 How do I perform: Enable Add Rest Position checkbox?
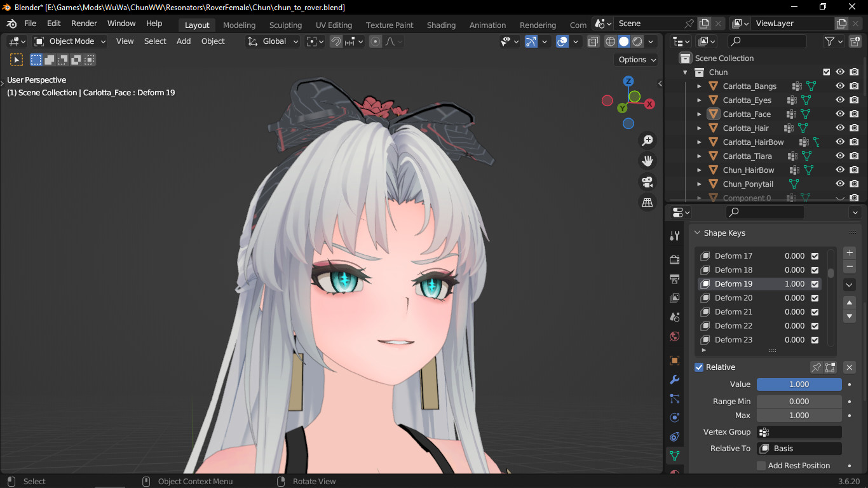point(761,465)
